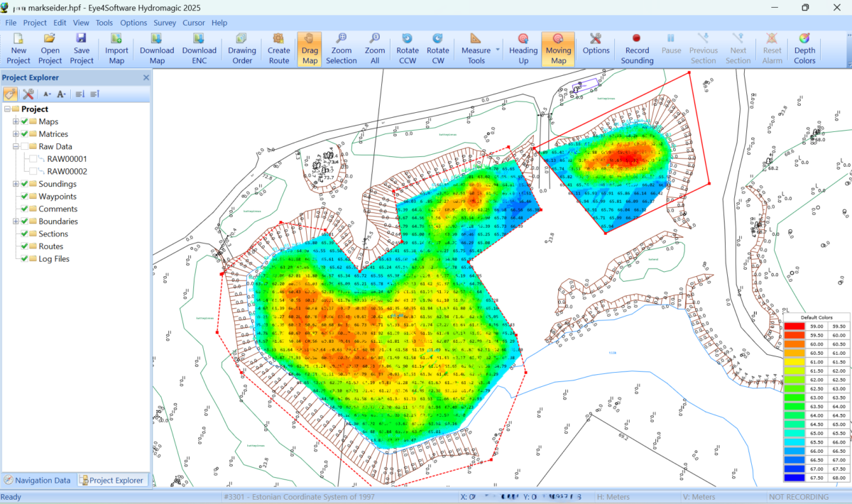Open Drawing Order tool

tap(242, 49)
